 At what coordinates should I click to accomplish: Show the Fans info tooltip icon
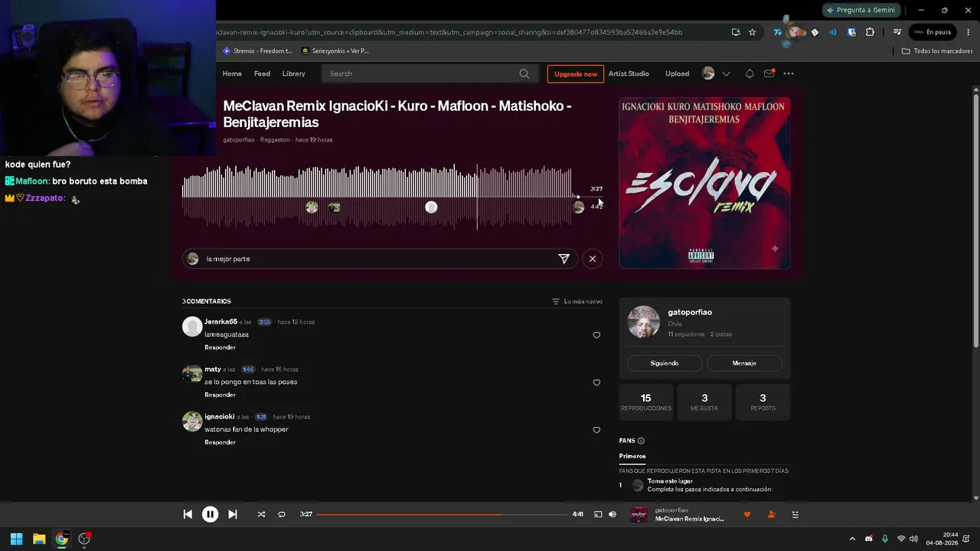pos(641,441)
